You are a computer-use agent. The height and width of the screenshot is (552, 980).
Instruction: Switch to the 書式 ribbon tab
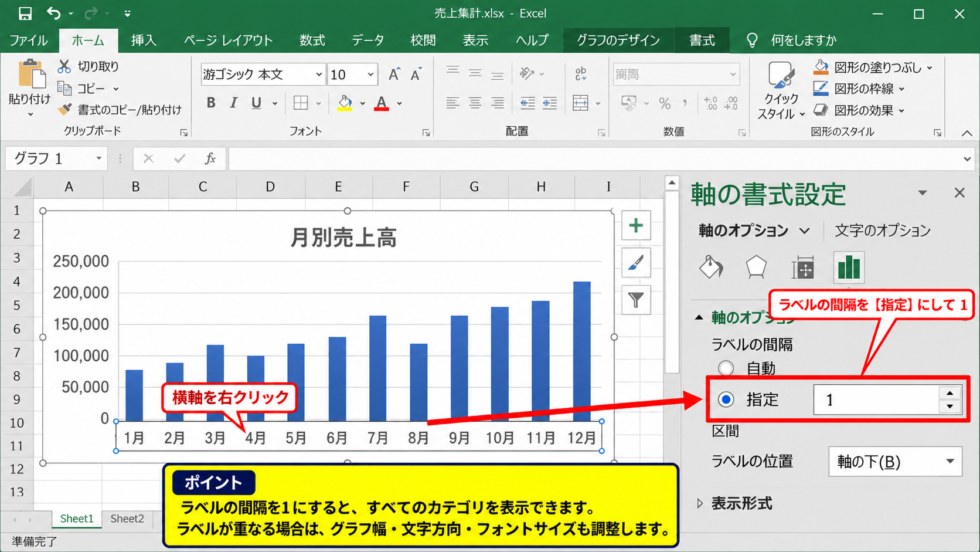(702, 40)
